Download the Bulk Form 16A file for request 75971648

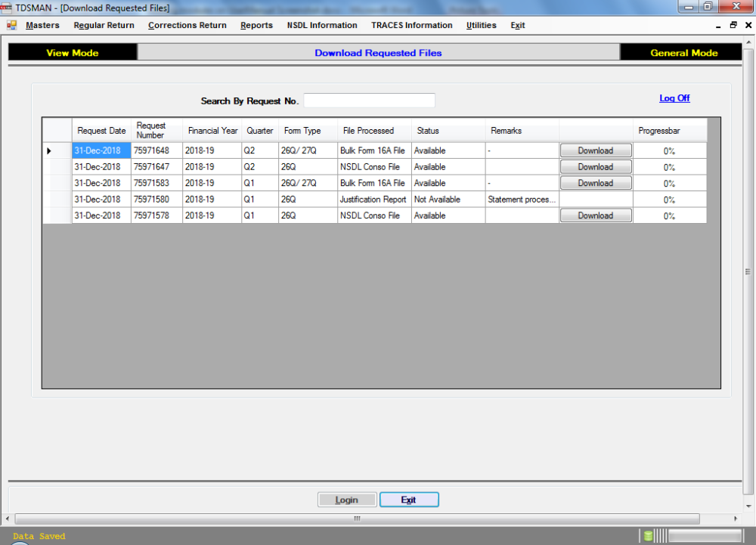tap(596, 150)
